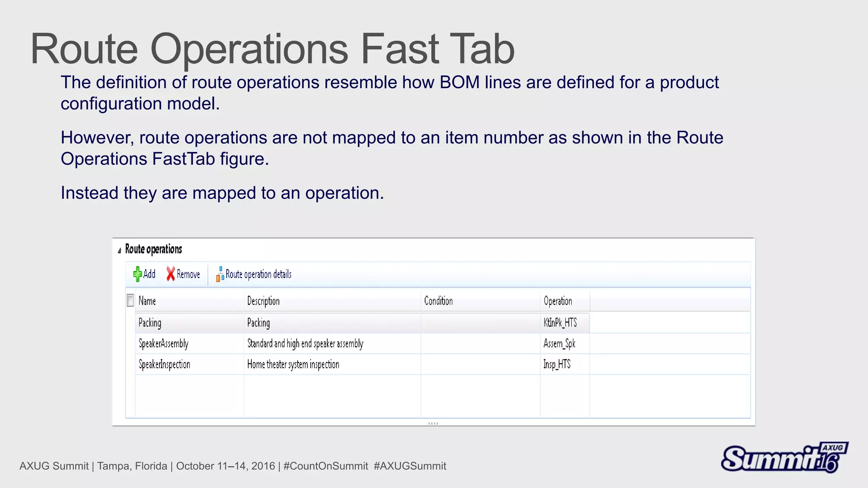Click the Insp_HTS operation cell

pos(565,364)
